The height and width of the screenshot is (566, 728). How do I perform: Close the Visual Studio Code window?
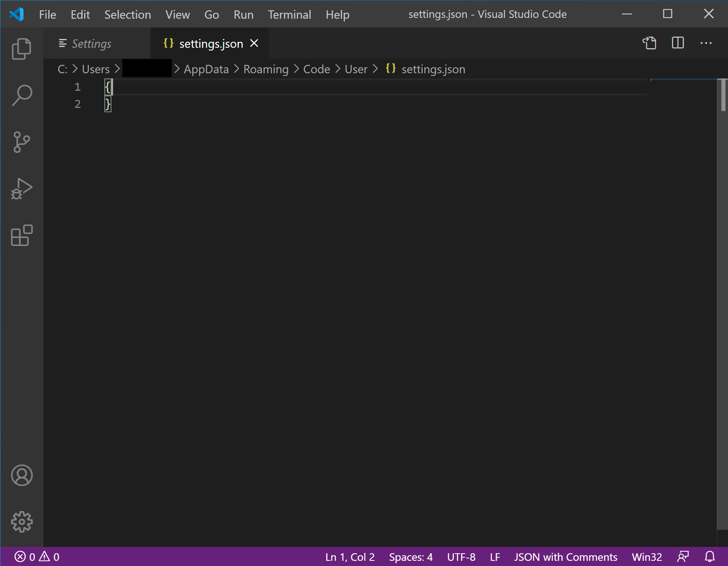[x=708, y=14]
